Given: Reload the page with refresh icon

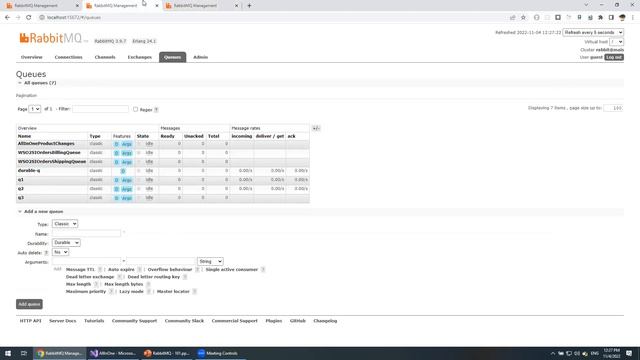Looking at the screenshot, I should [29, 18].
